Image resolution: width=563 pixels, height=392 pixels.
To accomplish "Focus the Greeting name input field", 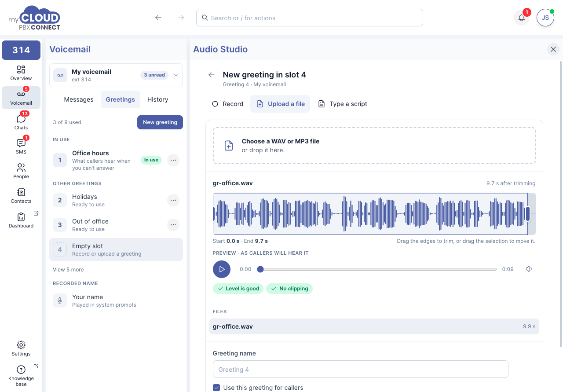I will (361, 370).
